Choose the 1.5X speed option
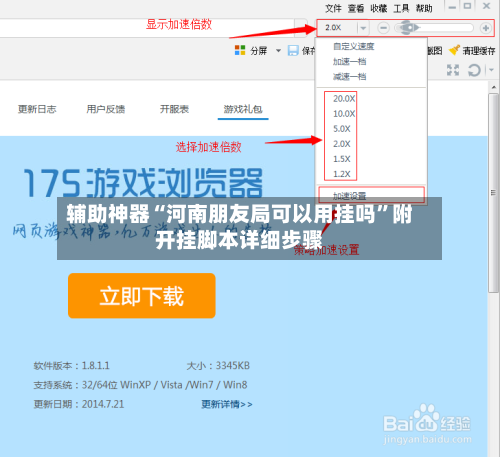Image resolution: width=500 pixels, height=457 pixels. 342,159
